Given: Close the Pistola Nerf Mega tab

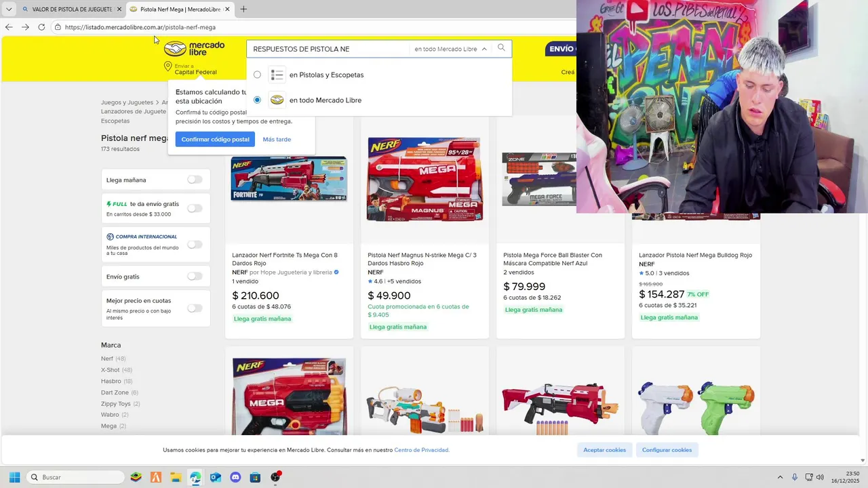Looking at the screenshot, I should pos(227,9).
